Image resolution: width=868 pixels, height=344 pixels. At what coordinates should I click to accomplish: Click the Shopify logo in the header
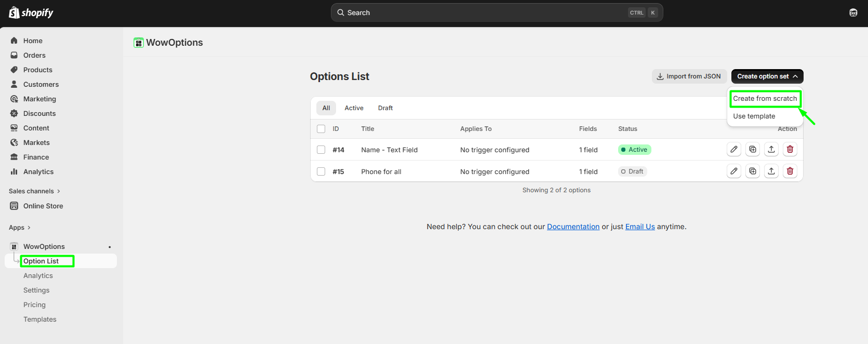(x=31, y=12)
